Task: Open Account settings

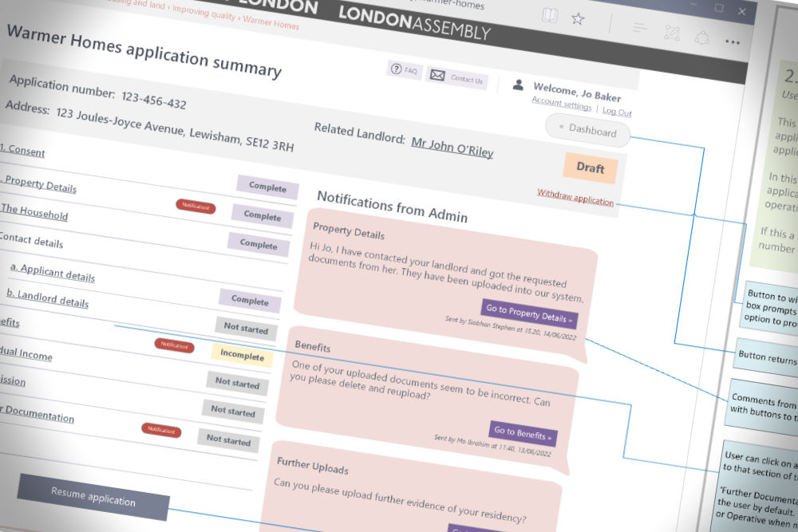Action: coord(561,104)
